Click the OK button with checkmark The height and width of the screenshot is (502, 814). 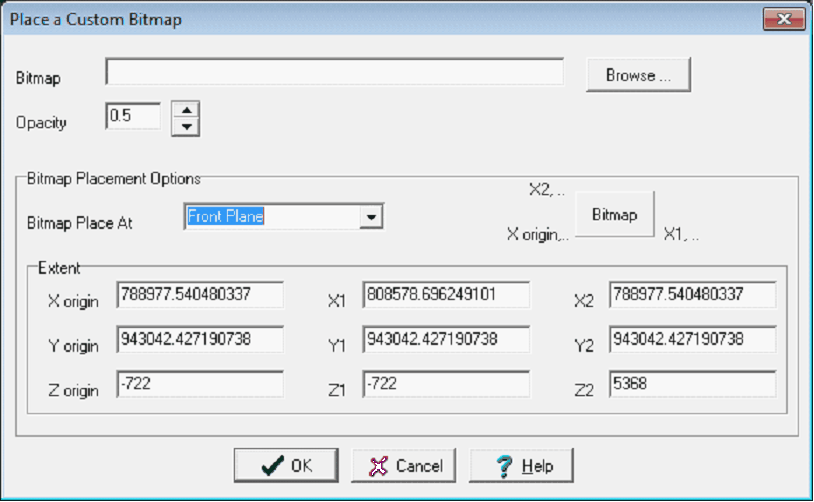tap(285, 465)
